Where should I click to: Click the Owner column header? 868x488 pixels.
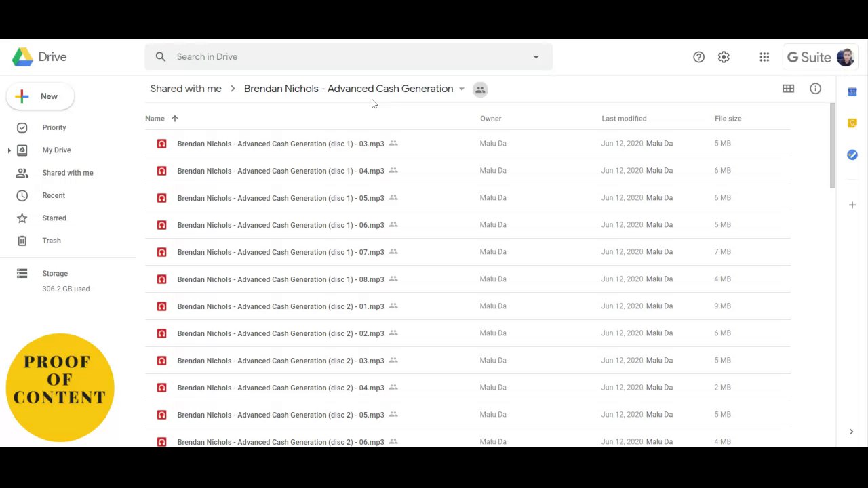(490, 119)
